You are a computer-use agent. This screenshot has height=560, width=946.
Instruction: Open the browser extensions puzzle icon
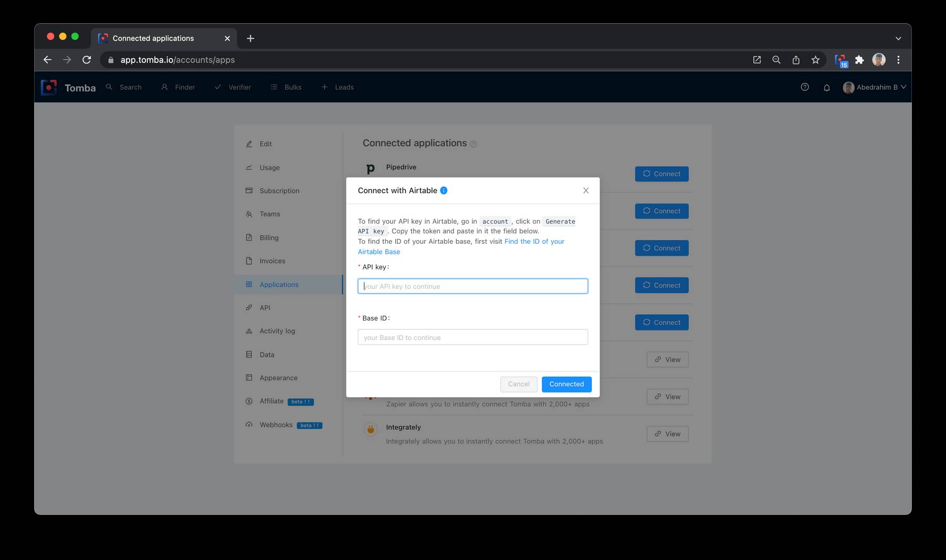pos(859,60)
